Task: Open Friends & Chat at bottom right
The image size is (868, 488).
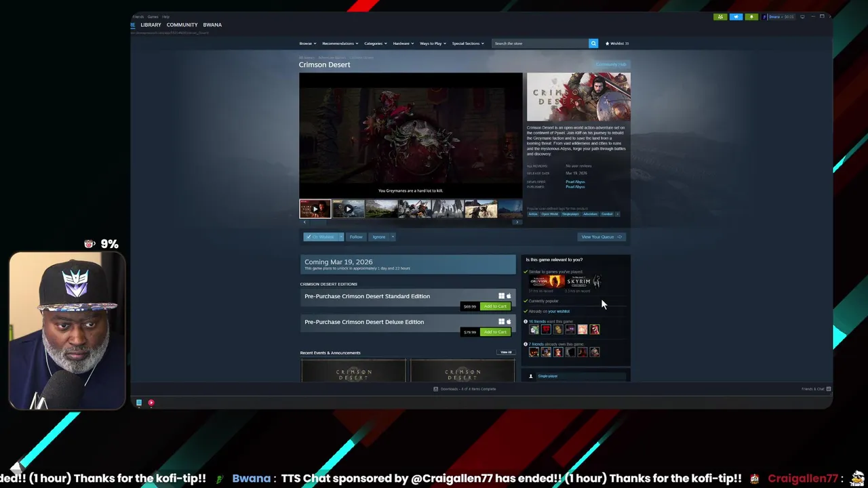Action: [816, 389]
